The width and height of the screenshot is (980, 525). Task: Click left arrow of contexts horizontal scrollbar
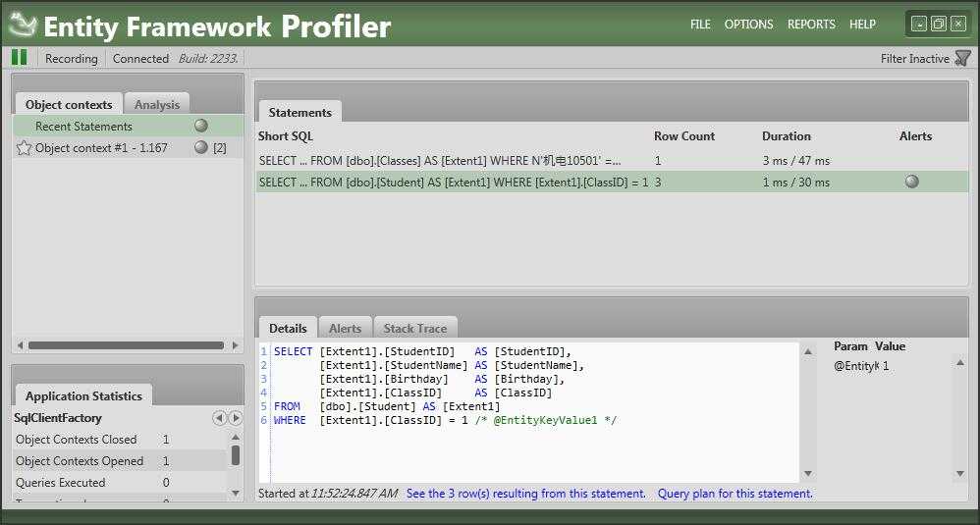[20, 345]
